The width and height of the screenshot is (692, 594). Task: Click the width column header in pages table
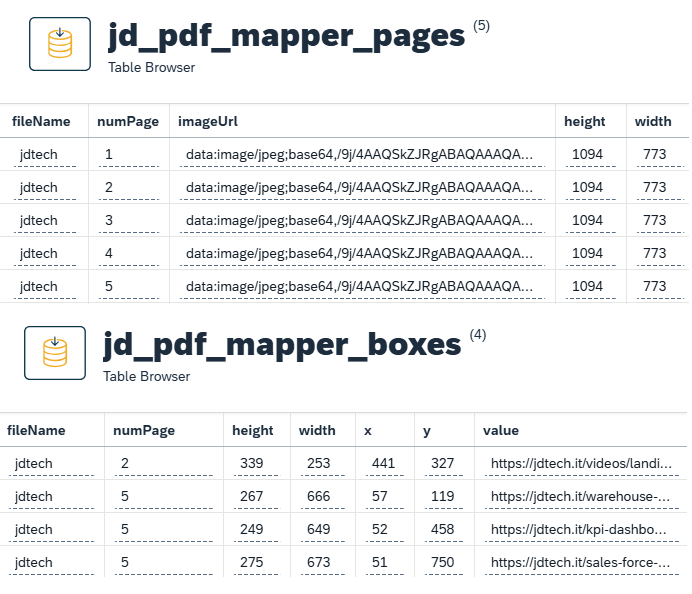pos(653,121)
